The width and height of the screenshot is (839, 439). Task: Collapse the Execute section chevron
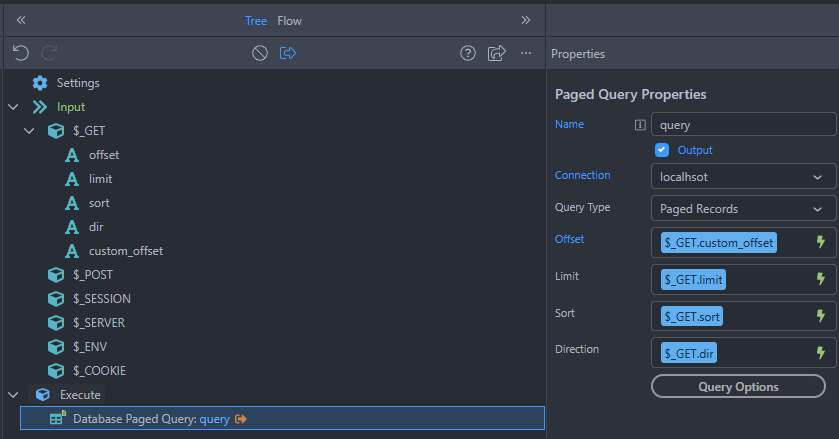[x=13, y=395]
